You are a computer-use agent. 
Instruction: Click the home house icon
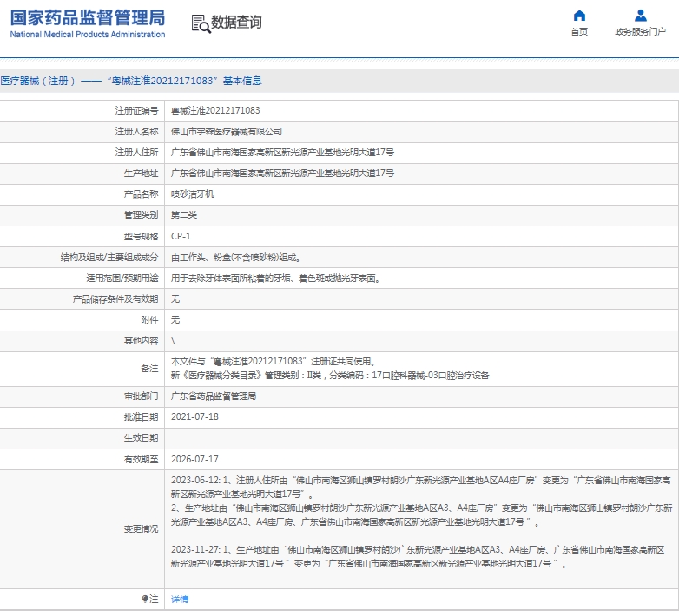(579, 16)
